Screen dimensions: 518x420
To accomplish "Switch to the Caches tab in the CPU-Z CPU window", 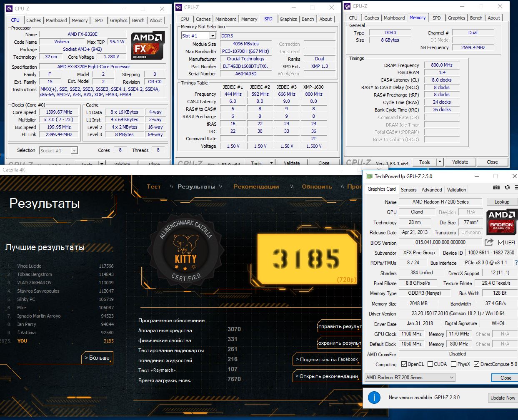I will tap(33, 20).
